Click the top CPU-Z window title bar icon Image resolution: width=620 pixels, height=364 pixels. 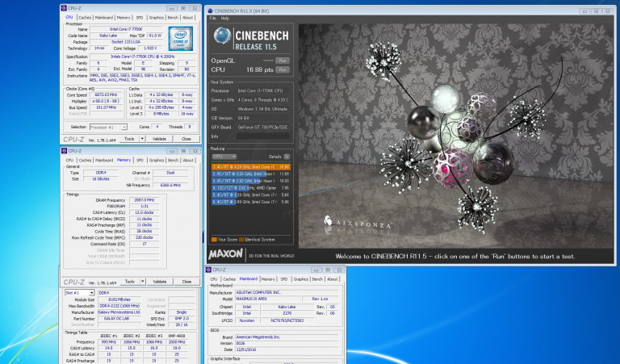(x=65, y=8)
